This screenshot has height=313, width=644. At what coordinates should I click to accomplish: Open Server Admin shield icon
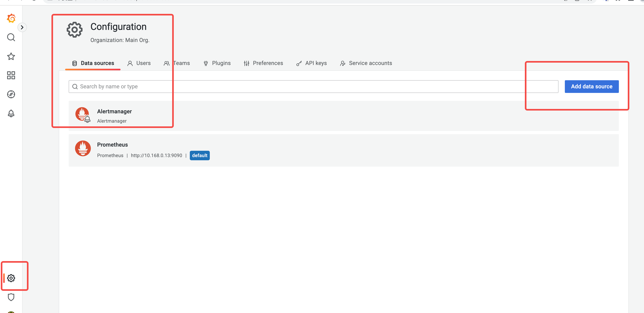pyautogui.click(x=11, y=297)
